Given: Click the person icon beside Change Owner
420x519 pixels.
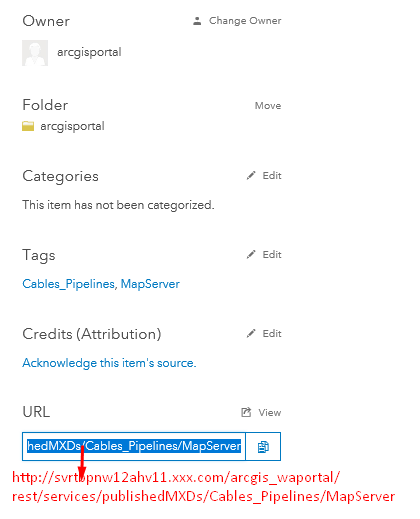Looking at the screenshot, I should 197,21.
